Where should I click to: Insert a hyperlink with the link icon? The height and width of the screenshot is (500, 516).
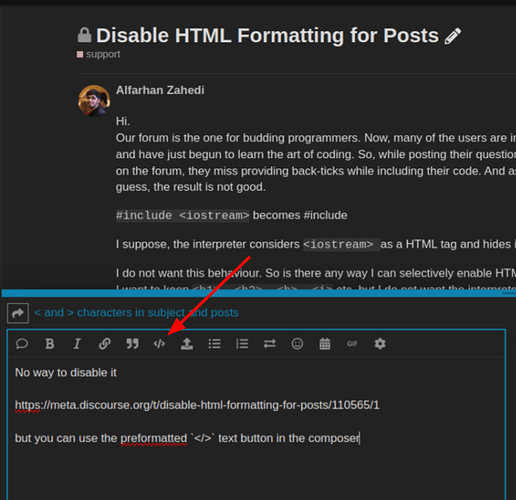tap(105, 343)
